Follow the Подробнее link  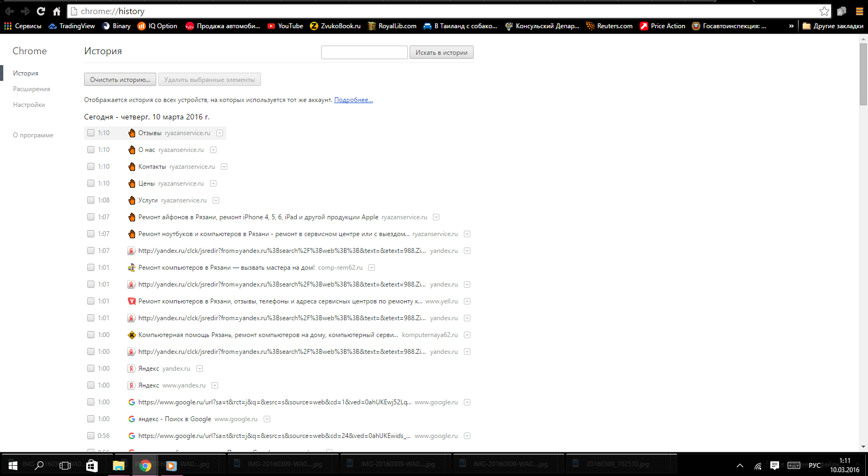(354, 100)
